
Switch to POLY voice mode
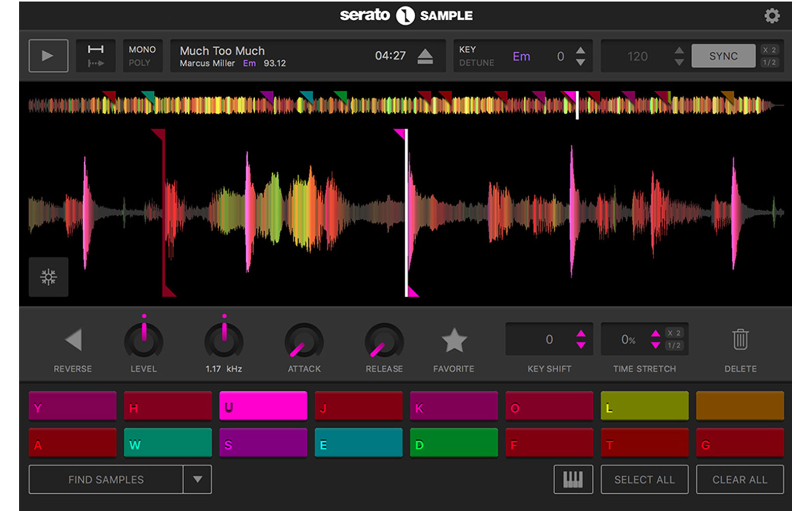[x=140, y=62]
